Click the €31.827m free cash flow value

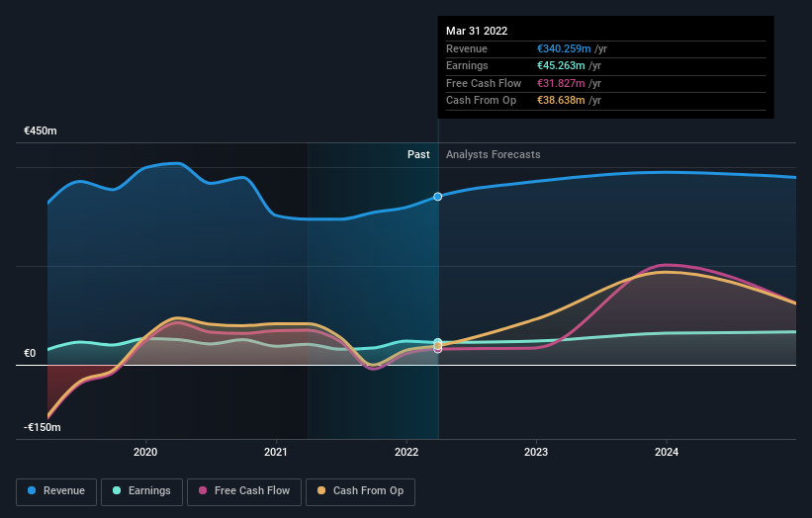pos(561,83)
